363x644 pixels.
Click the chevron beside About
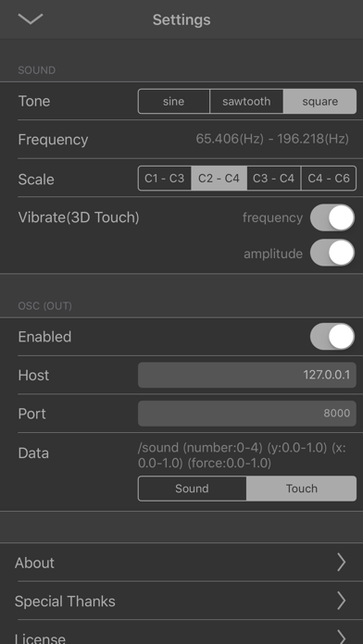(x=341, y=563)
